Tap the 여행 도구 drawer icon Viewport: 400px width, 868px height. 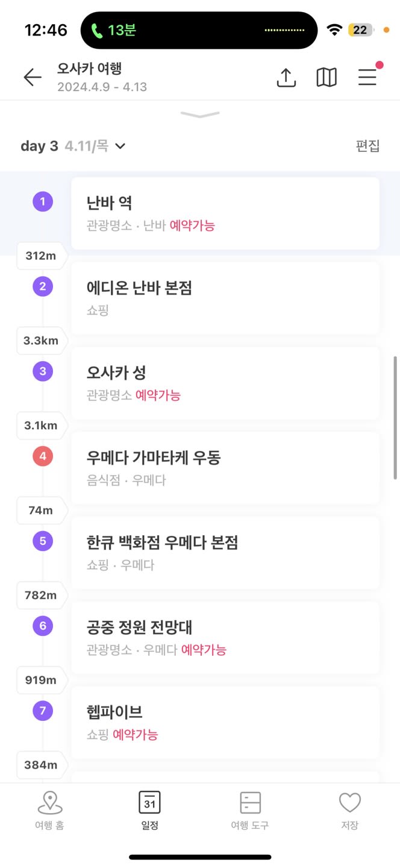coord(250,803)
